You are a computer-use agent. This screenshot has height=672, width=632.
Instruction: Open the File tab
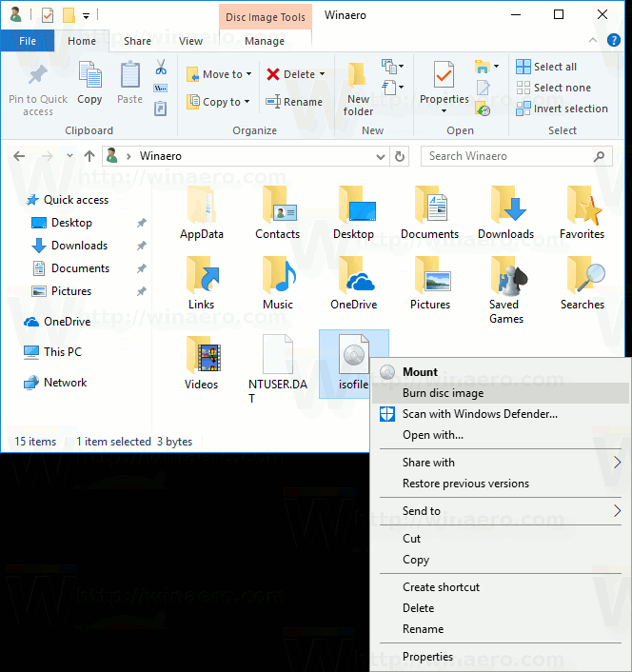click(28, 41)
